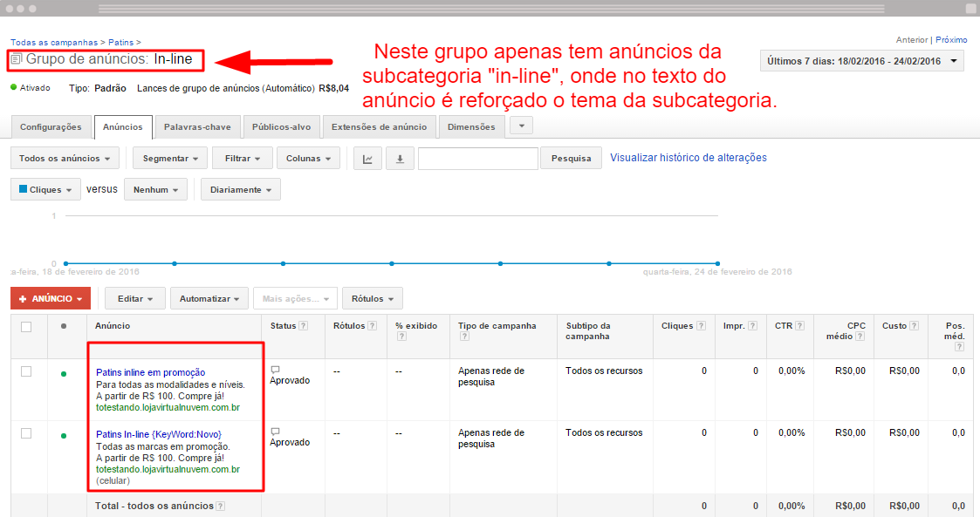Switch to Configurações tab
This screenshot has width=980, height=517.
pos(51,126)
